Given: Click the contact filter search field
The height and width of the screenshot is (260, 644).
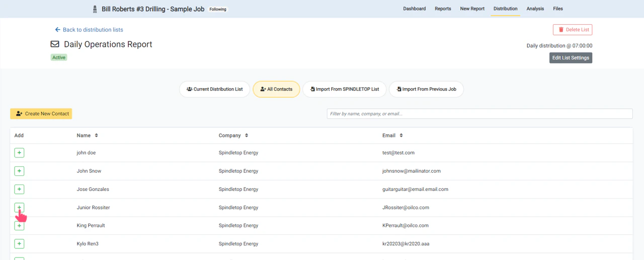Looking at the screenshot, I should [x=479, y=114].
